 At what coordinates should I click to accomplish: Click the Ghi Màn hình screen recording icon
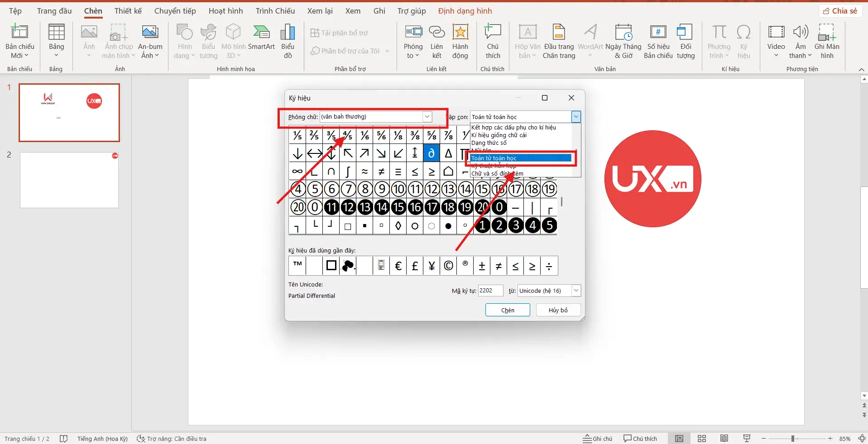tap(826, 42)
